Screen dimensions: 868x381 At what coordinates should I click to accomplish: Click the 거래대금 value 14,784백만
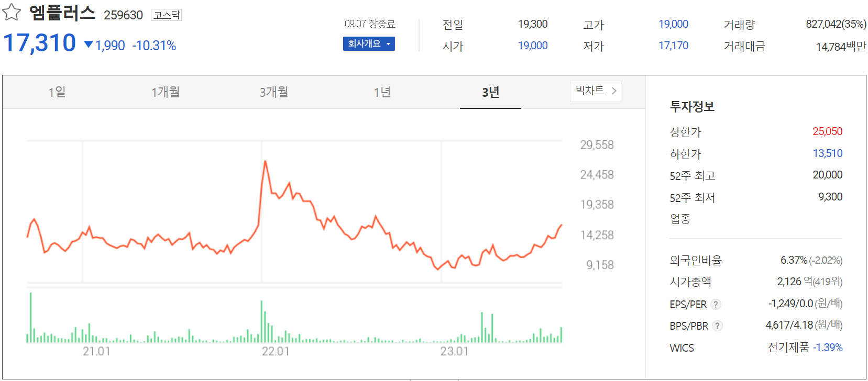click(x=841, y=47)
